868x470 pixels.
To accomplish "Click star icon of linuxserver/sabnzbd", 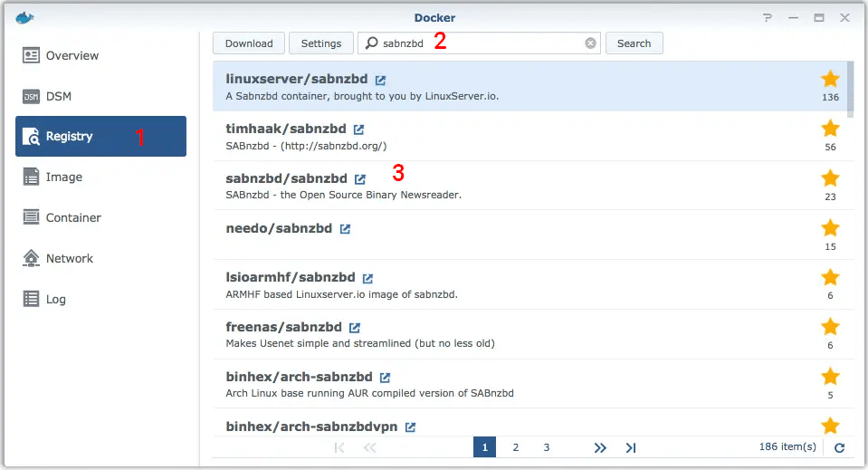I will click(x=830, y=79).
